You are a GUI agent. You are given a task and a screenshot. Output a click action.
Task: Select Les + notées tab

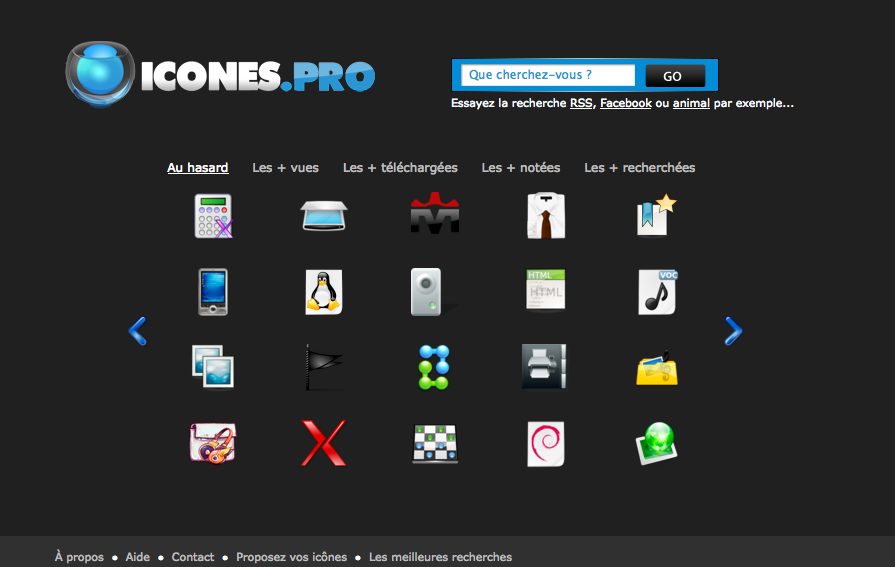521,168
